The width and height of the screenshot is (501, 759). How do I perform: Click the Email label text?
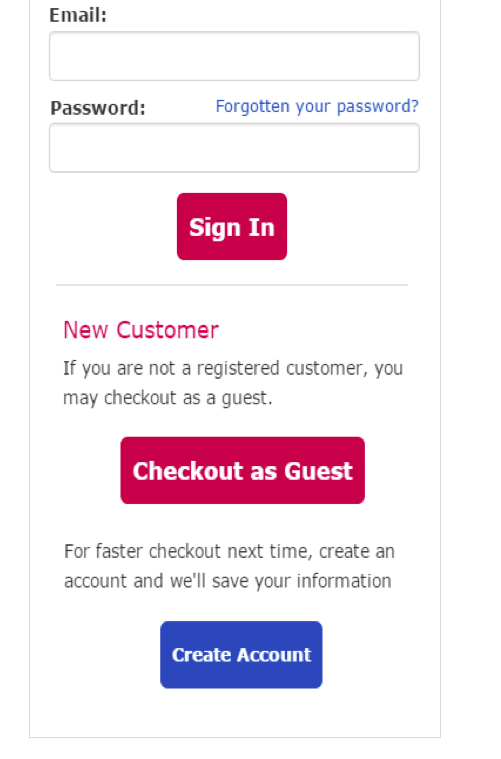pyautogui.click(x=78, y=15)
